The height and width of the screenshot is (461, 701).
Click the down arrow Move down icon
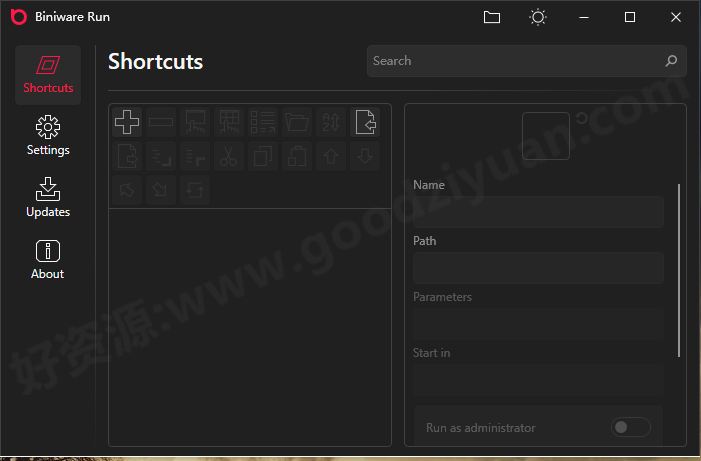[x=365, y=156]
